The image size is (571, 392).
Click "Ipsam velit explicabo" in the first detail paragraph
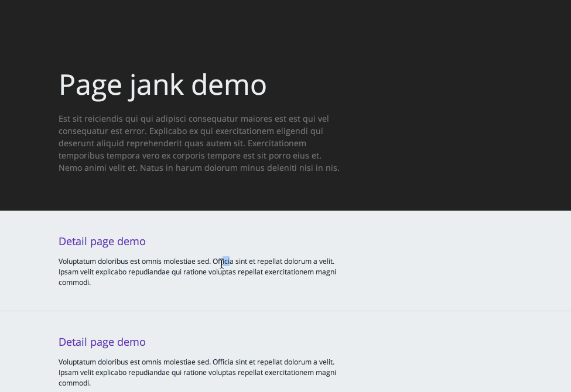pos(93,272)
